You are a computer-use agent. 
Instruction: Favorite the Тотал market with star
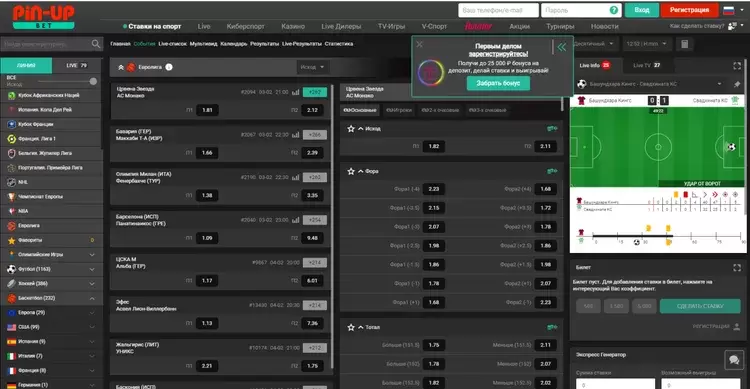pos(351,327)
